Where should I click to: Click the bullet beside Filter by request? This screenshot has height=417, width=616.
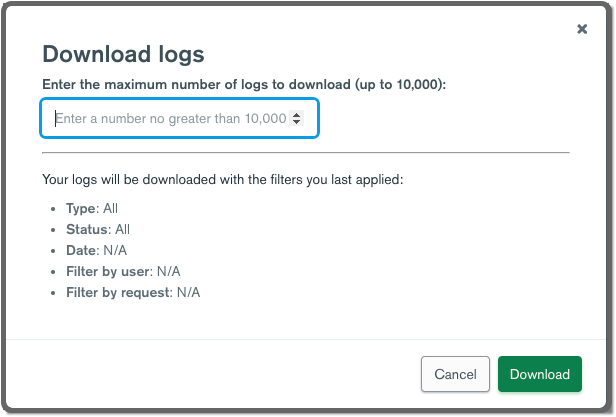pos(53,293)
